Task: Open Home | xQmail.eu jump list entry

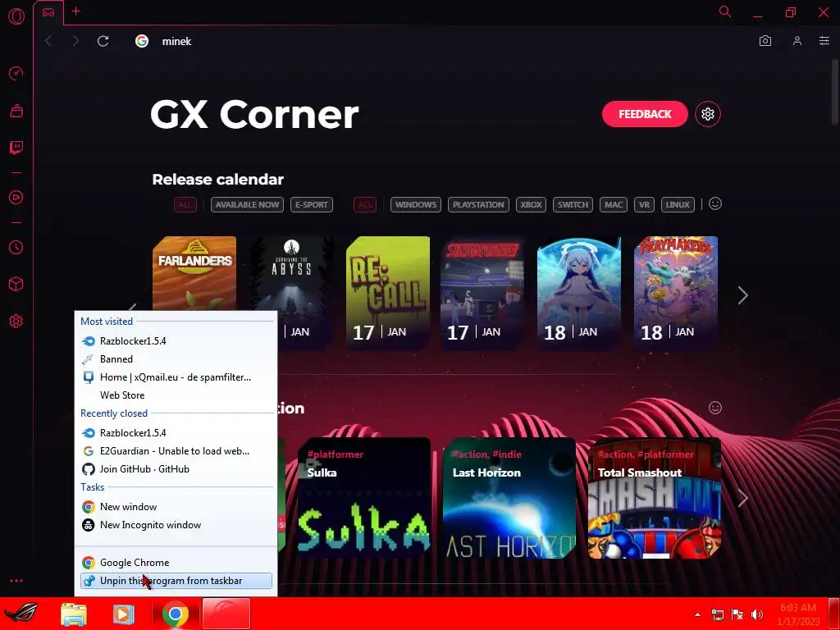Action: (176, 377)
